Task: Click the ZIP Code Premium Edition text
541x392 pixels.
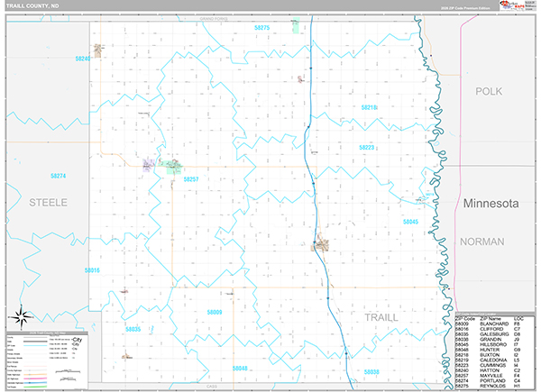Action: (x=465, y=8)
